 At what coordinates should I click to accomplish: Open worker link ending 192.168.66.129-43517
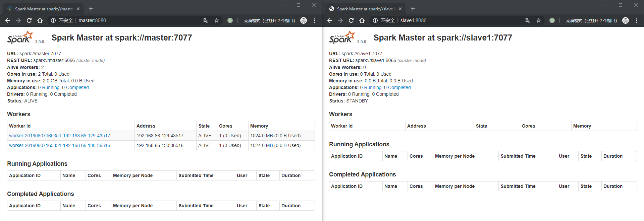tap(59, 136)
